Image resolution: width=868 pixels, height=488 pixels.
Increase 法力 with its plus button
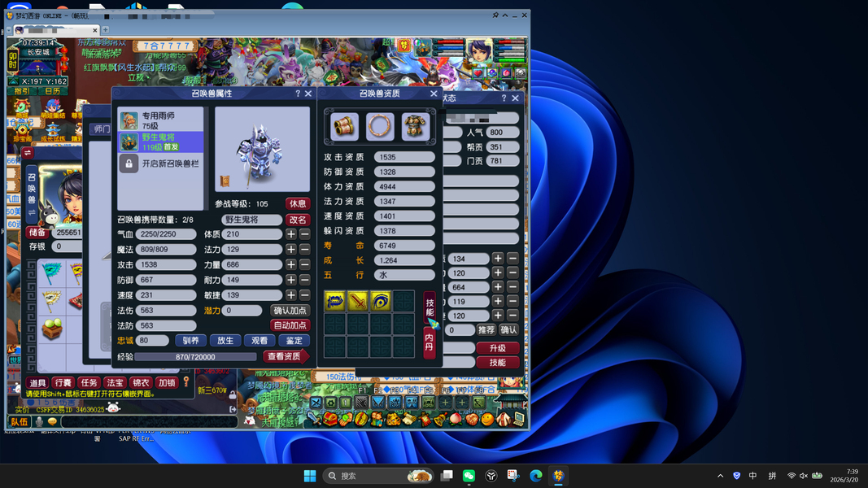coord(291,250)
